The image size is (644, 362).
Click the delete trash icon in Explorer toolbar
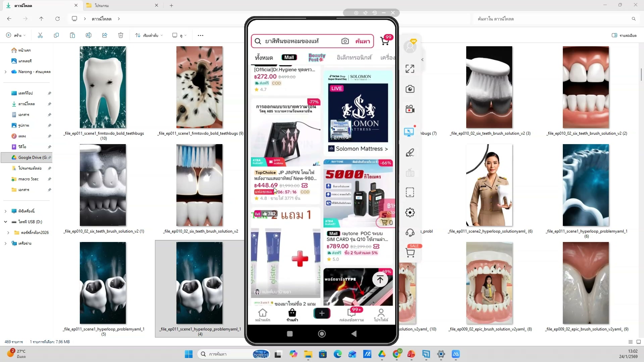121,35
